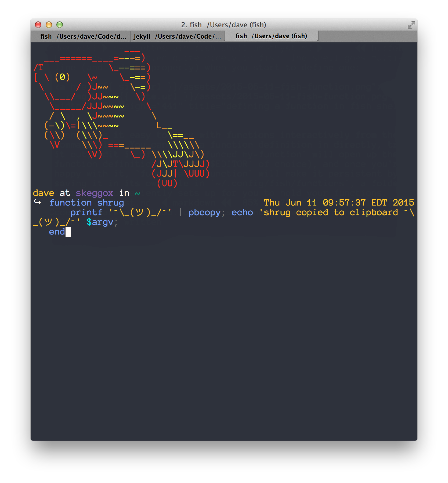Click the 'end' keyword
Screen dimensions: 448x483
click(57, 232)
